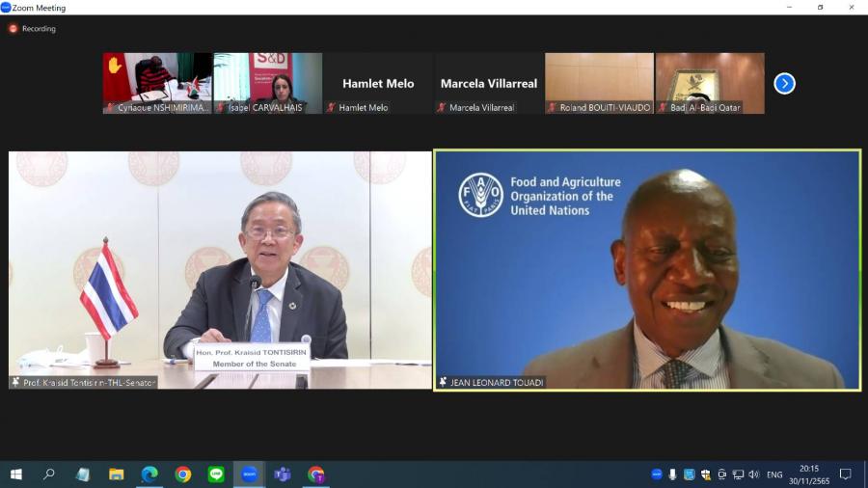This screenshot has height=488, width=868.
Task: Show next page of participant thumbnails
Action: [x=784, y=84]
